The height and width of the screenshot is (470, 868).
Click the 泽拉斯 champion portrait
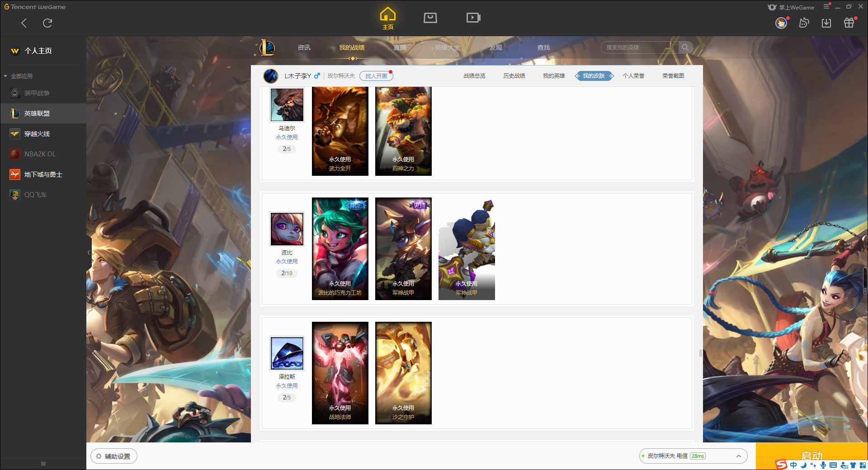(287, 353)
